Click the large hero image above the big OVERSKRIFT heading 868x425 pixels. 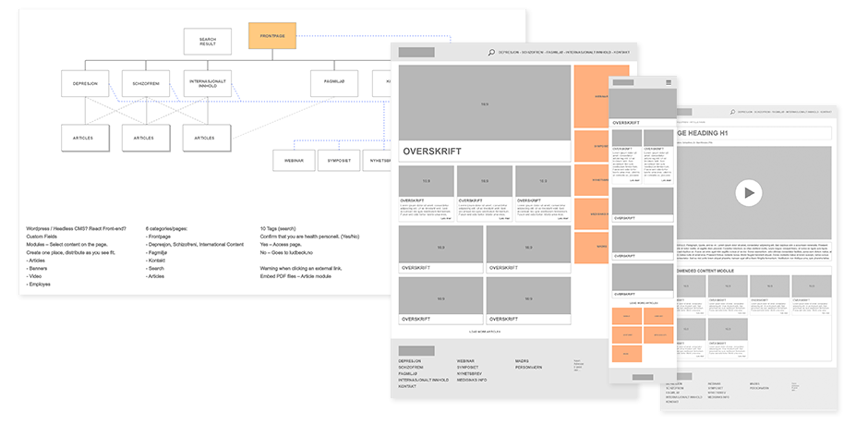tap(485, 103)
